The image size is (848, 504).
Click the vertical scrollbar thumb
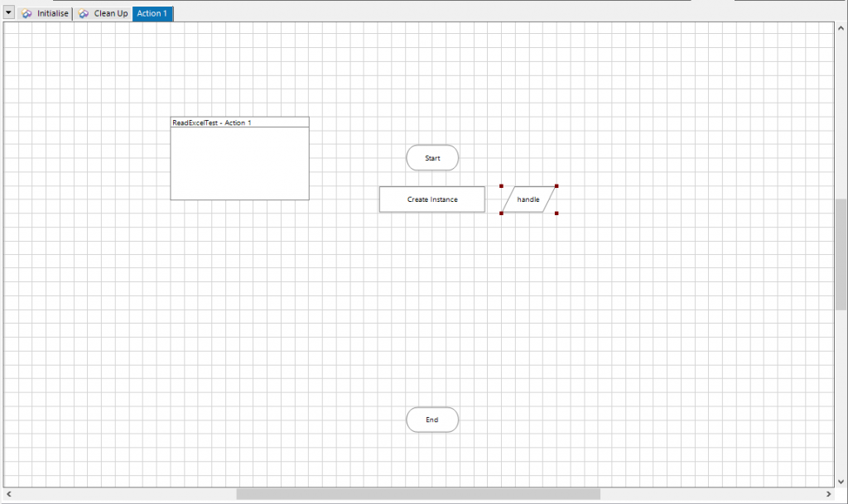click(x=841, y=254)
